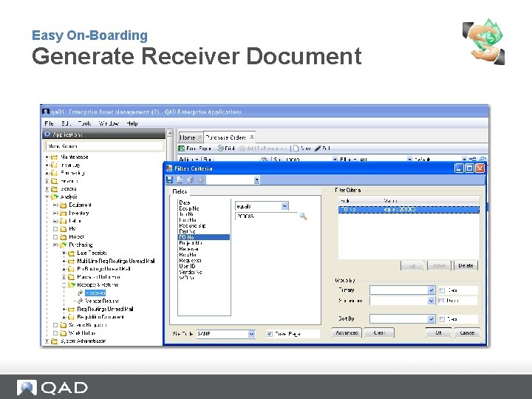Click the filter value input field
This screenshot has width=532, height=399.
click(266, 216)
